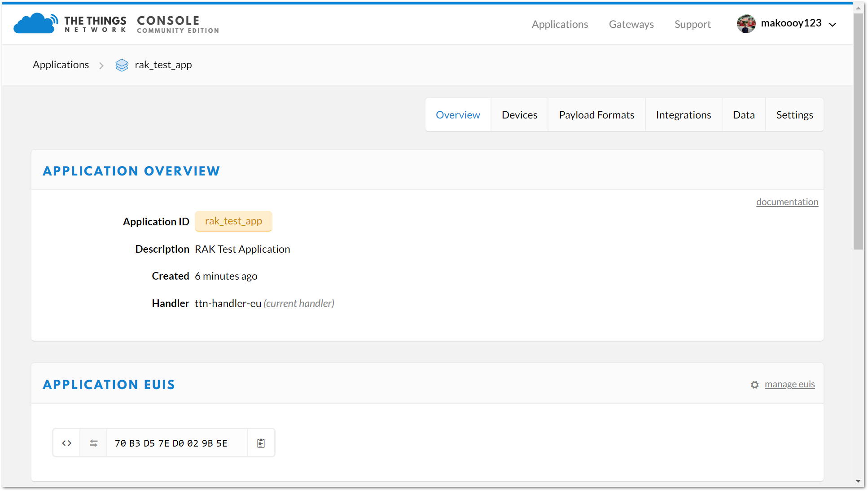The width and height of the screenshot is (868, 491).
Task: Select the Payload Formats tab
Action: 596,114
